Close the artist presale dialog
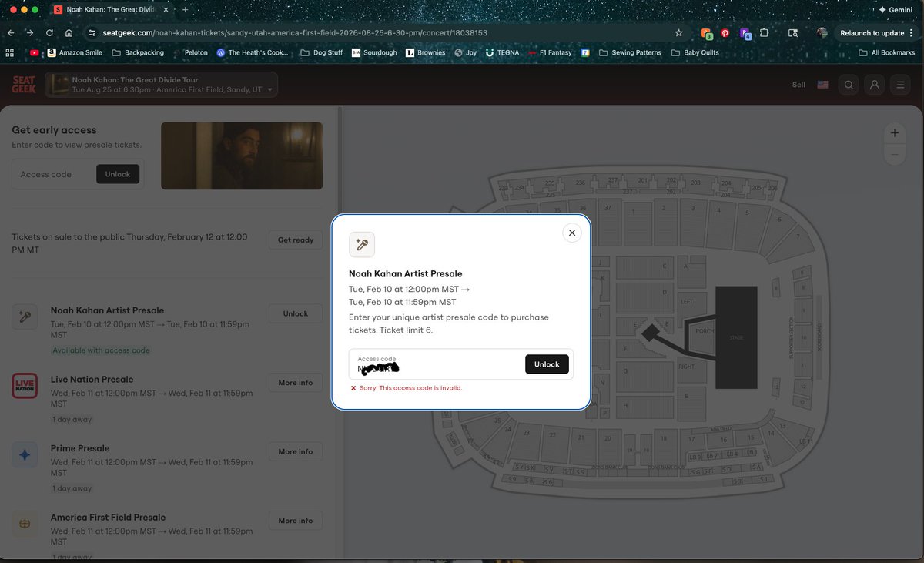The image size is (924, 563). (571, 233)
